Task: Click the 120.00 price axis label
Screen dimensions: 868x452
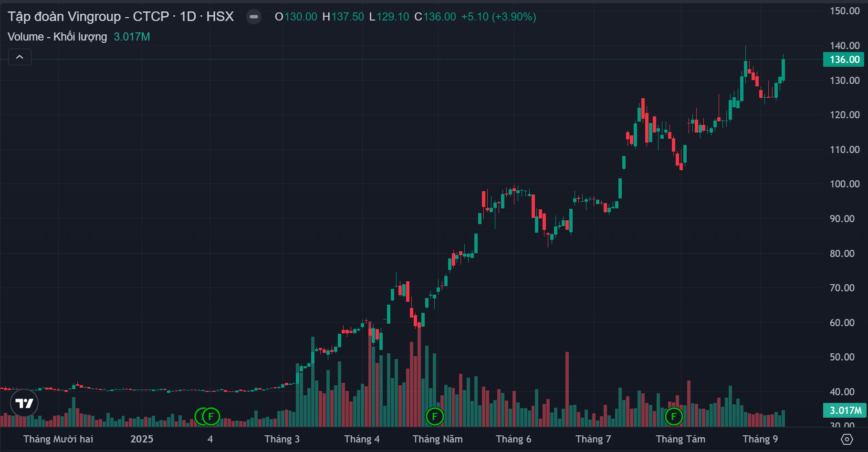Action: (x=845, y=115)
